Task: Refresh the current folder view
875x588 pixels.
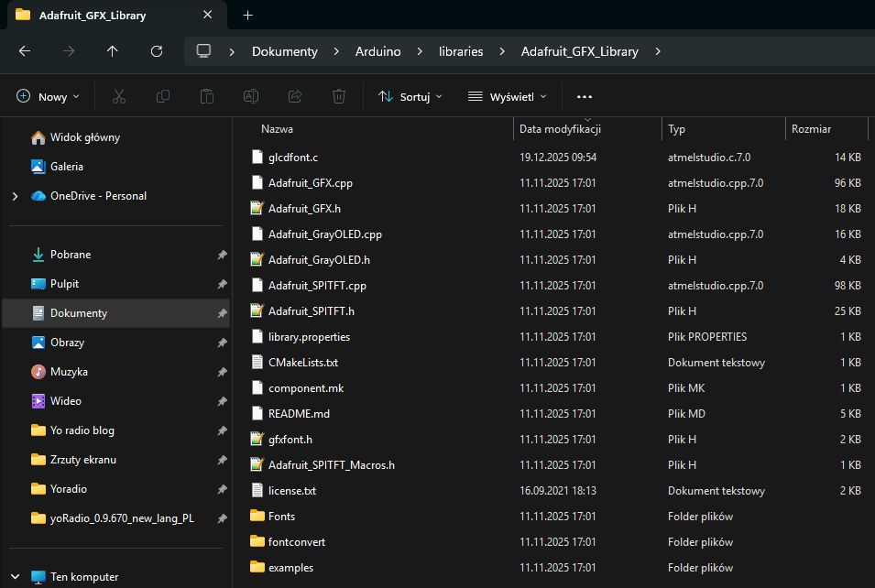Action: pyautogui.click(x=157, y=51)
